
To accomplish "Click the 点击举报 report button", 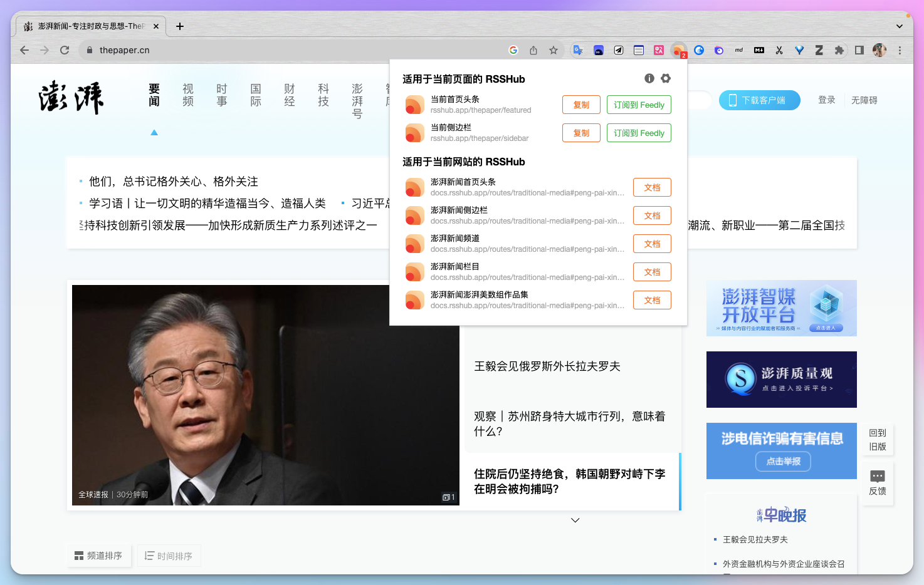I will tap(783, 462).
